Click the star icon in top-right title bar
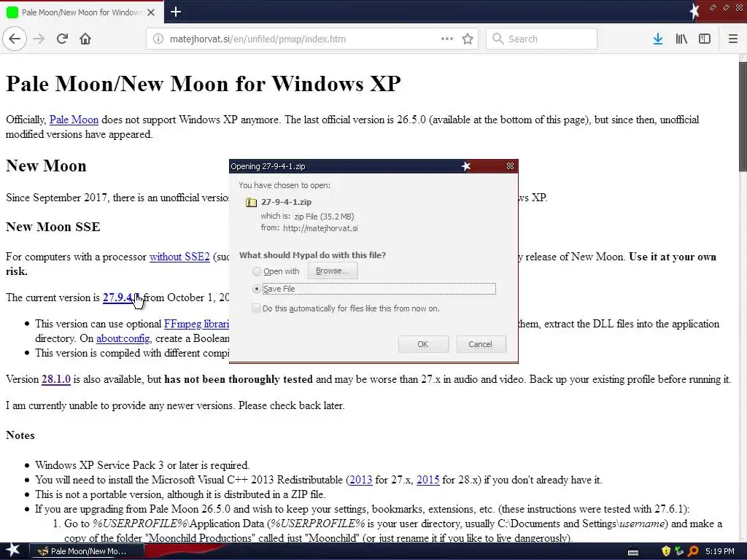 694,11
